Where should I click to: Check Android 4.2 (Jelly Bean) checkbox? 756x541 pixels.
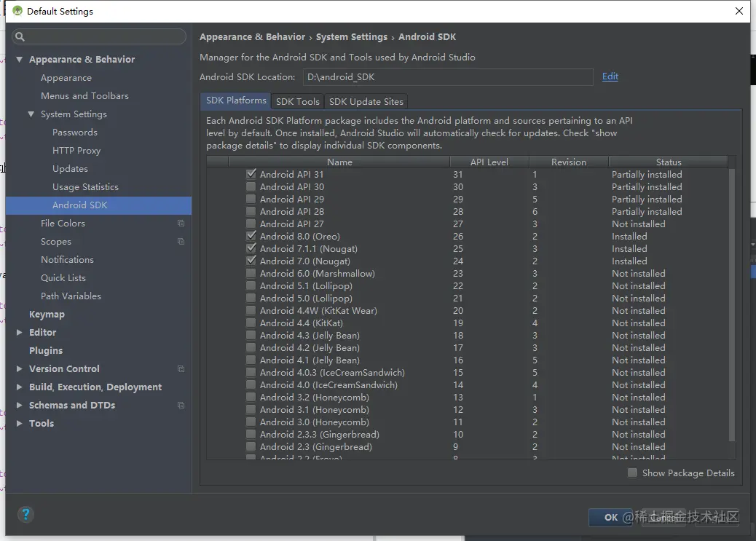[x=251, y=347]
